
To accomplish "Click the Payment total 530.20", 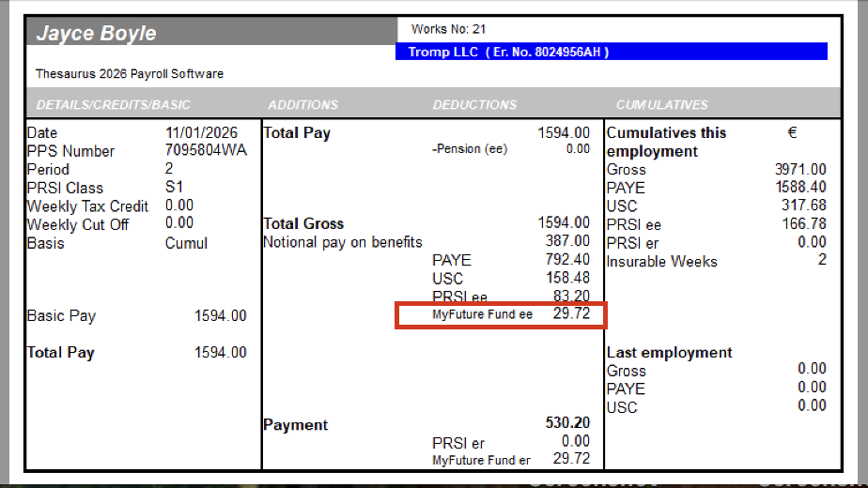I will (567, 424).
